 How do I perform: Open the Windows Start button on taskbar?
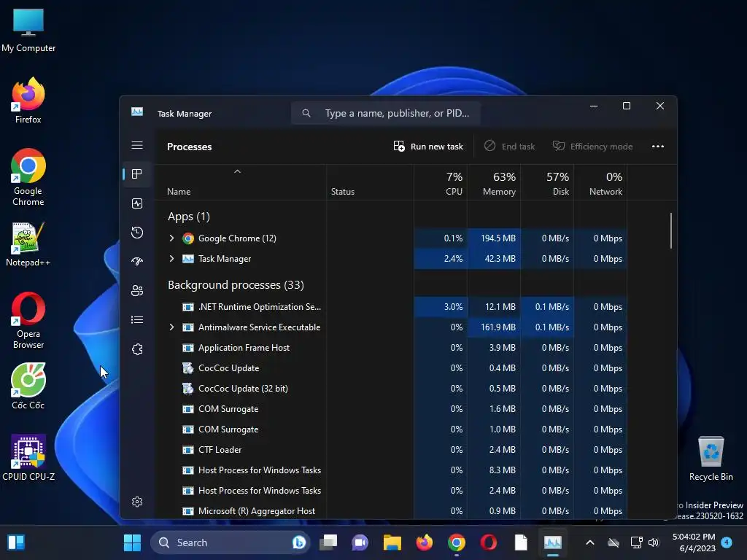click(133, 542)
